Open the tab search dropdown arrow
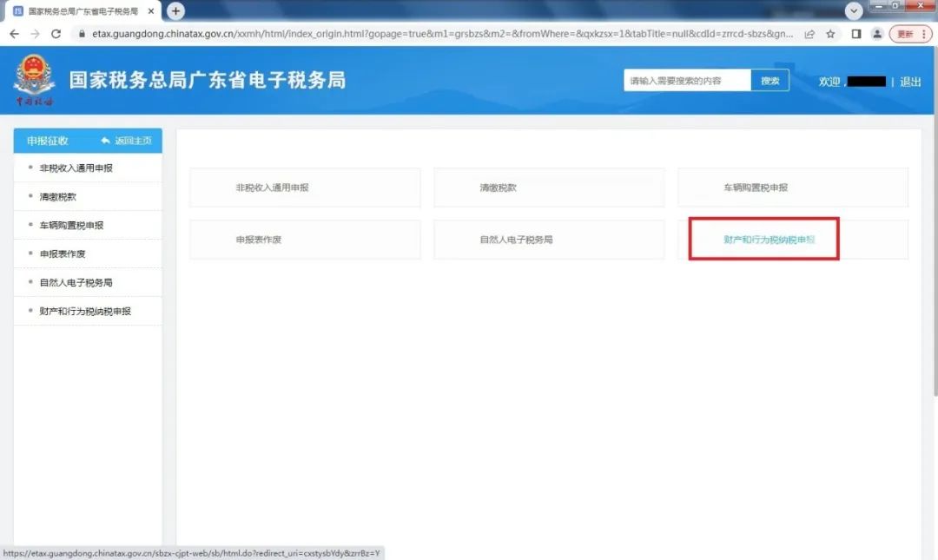The height and width of the screenshot is (560, 938). click(854, 10)
